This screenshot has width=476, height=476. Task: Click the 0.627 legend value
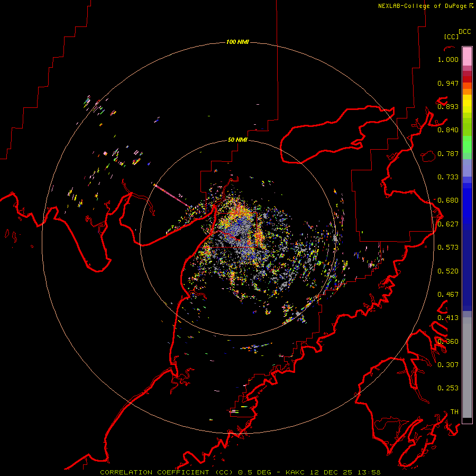pyautogui.click(x=448, y=224)
